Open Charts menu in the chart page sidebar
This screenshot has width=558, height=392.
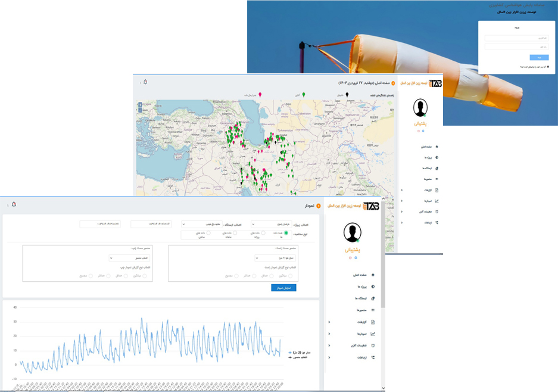(x=373, y=334)
